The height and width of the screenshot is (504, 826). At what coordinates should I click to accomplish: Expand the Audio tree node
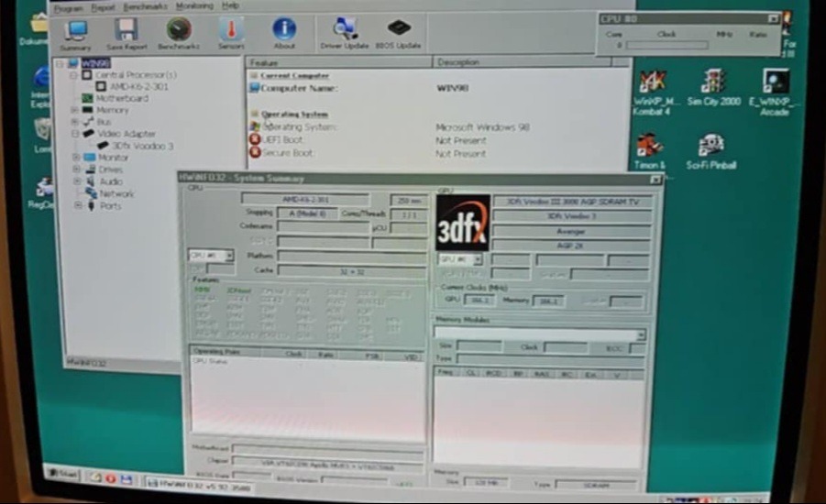[x=77, y=181]
